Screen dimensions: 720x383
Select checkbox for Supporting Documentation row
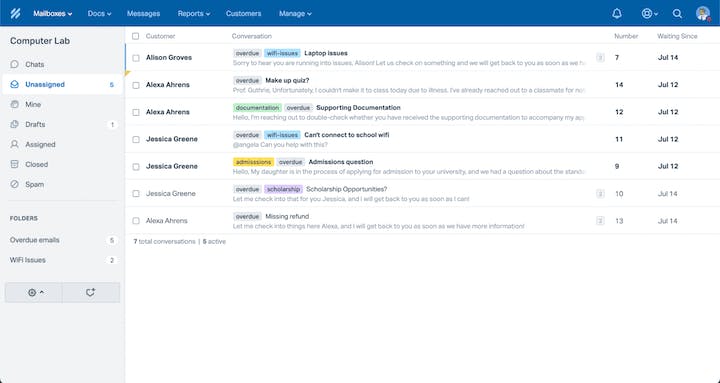tap(136, 112)
